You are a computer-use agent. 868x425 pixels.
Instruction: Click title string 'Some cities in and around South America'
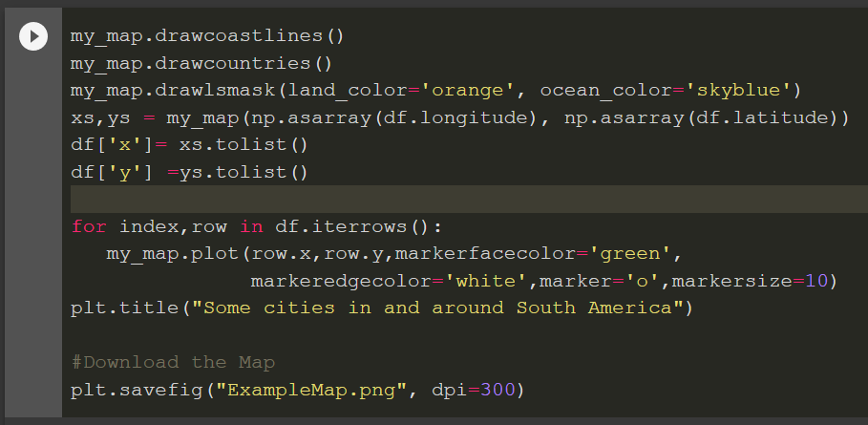(437, 308)
